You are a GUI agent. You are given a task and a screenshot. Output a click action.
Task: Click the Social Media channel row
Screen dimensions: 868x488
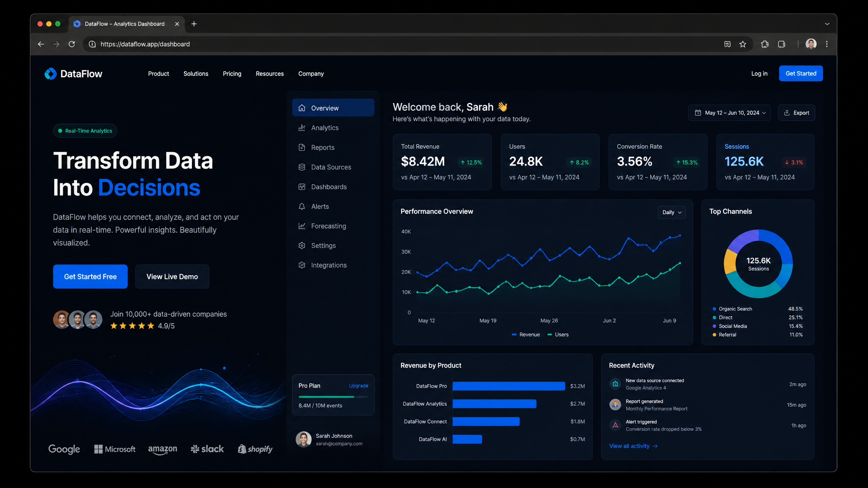[757, 326]
